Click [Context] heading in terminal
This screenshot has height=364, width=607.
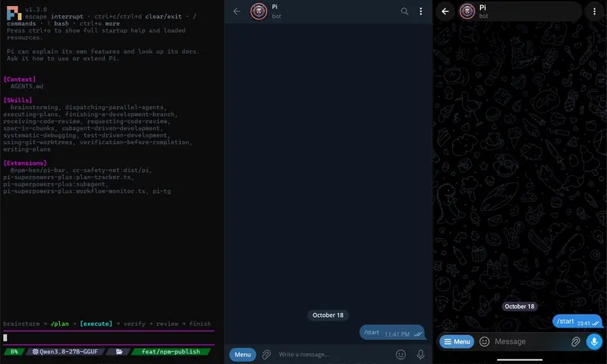pos(20,80)
